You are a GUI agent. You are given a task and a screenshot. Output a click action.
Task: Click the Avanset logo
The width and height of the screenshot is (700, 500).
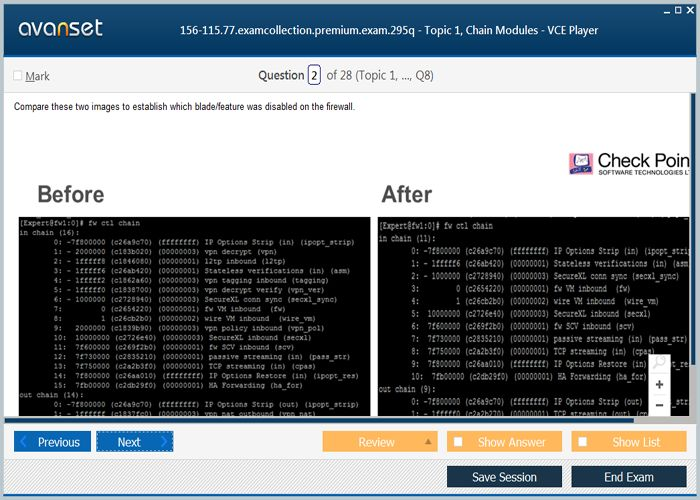[60, 28]
